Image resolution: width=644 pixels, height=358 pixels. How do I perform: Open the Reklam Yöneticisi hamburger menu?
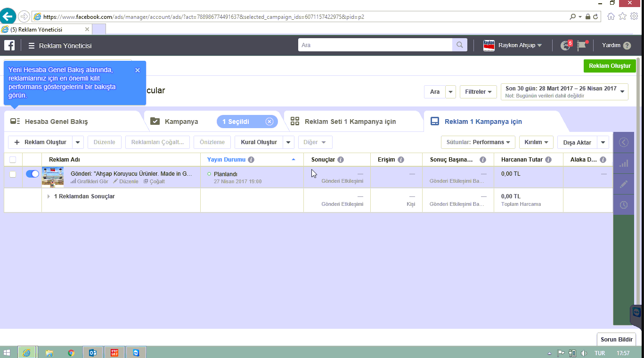pyautogui.click(x=32, y=46)
